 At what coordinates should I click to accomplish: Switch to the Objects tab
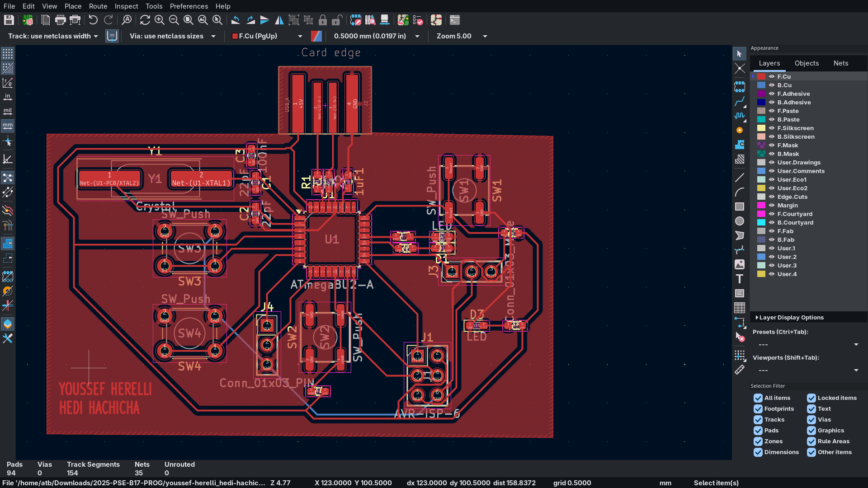coord(807,63)
